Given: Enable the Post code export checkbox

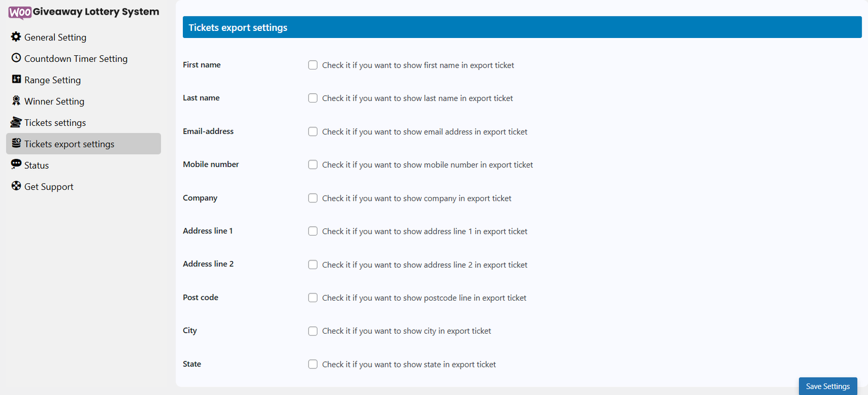Looking at the screenshot, I should tap(313, 298).
